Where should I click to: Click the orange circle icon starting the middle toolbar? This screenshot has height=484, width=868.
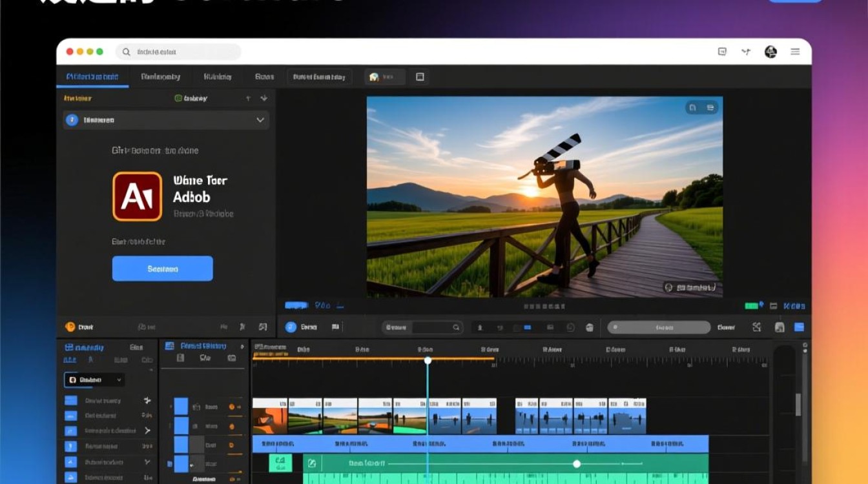(x=70, y=327)
